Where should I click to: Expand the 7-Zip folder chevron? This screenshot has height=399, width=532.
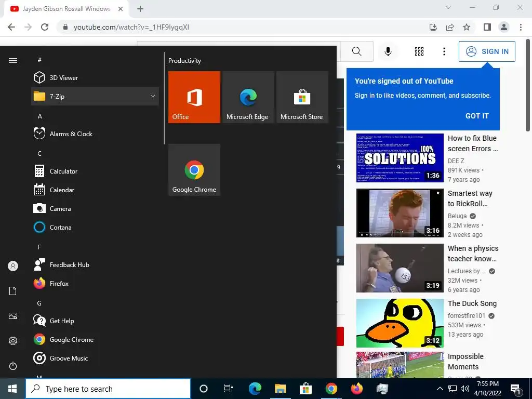(x=153, y=96)
